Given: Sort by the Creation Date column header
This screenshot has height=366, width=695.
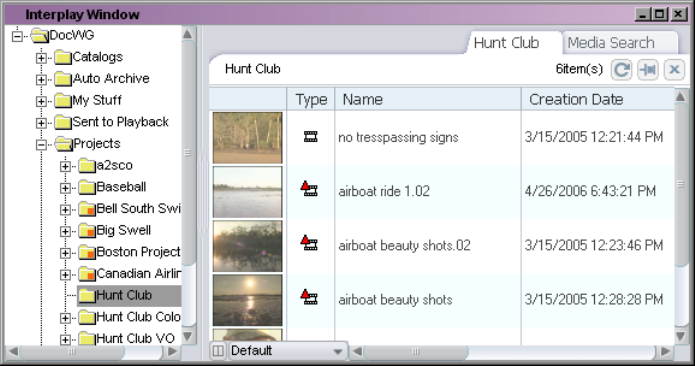Looking at the screenshot, I should pos(597,99).
